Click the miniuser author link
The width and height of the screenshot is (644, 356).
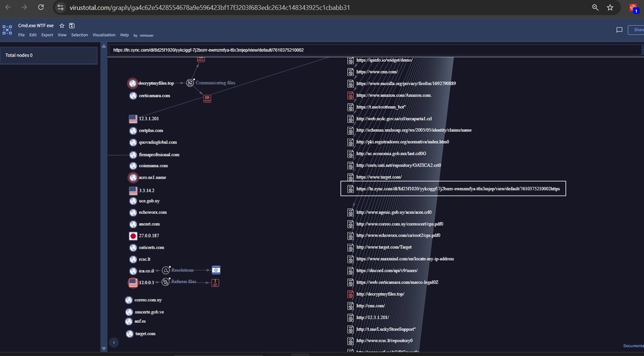pos(147,35)
